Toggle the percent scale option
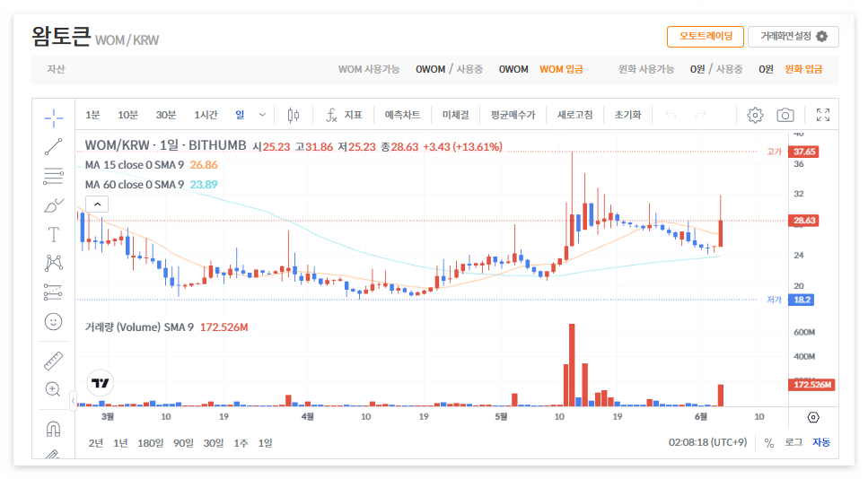The width and height of the screenshot is (868, 479). [x=769, y=443]
